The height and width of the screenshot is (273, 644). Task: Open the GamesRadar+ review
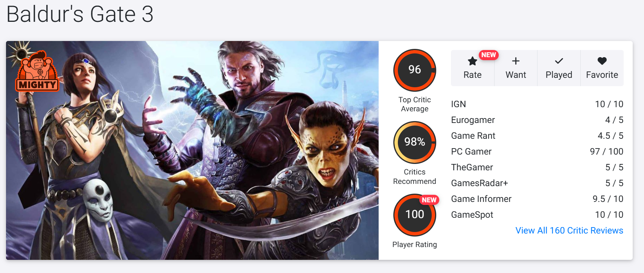(537, 183)
